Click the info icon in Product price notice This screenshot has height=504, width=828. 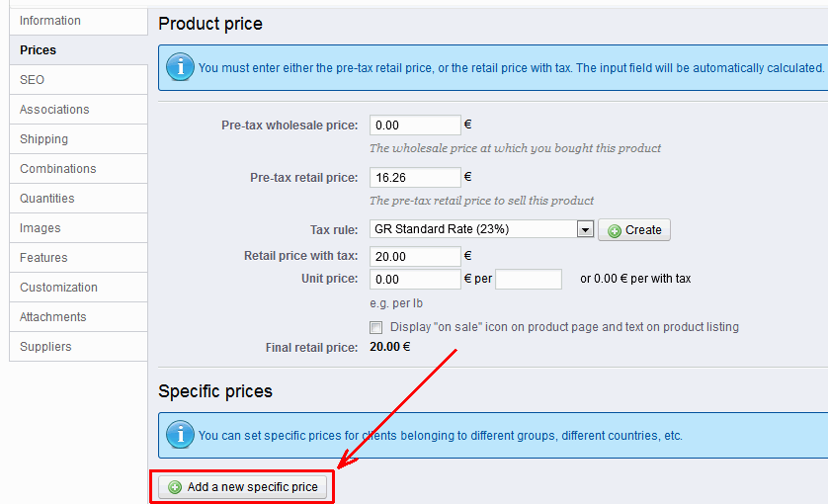click(180, 67)
